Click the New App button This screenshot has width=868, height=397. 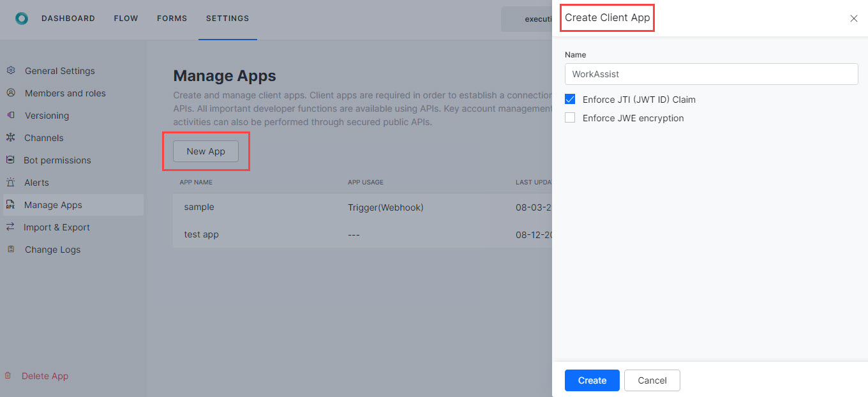206,151
